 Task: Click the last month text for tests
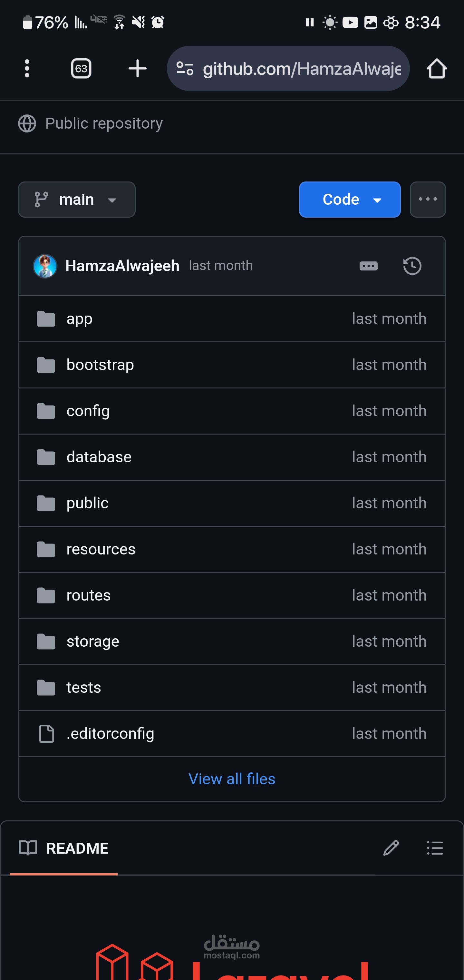(x=389, y=687)
